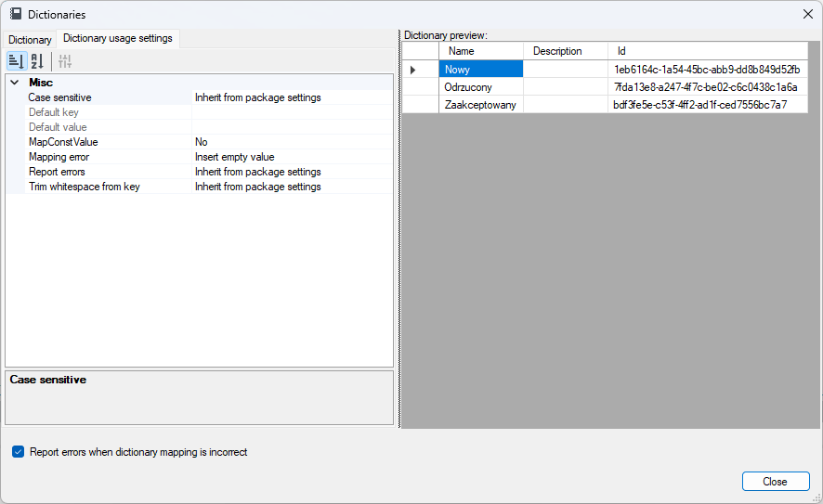Sort by the Description column header
The image size is (823, 504).
pyautogui.click(x=566, y=51)
